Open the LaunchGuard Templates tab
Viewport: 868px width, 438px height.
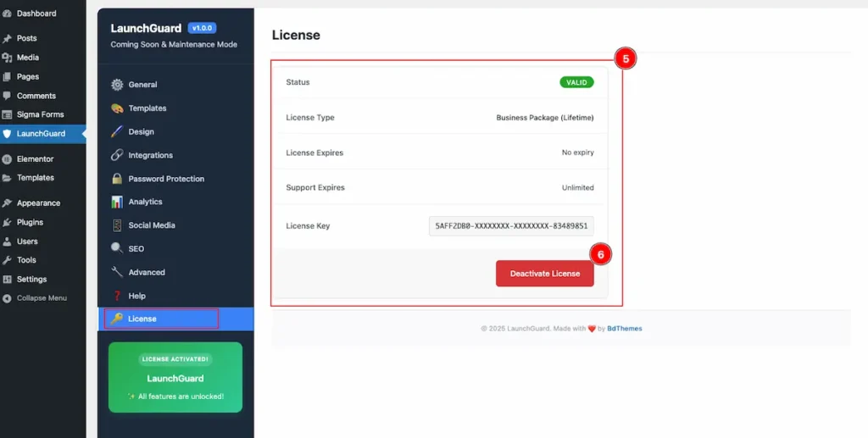point(175,108)
